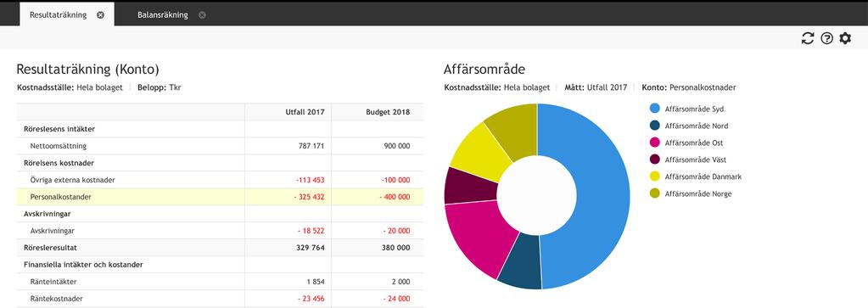The height and width of the screenshot is (308, 868).
Task: Click the Affärsområde Ost legend color dot
Action: click(655, 143)
